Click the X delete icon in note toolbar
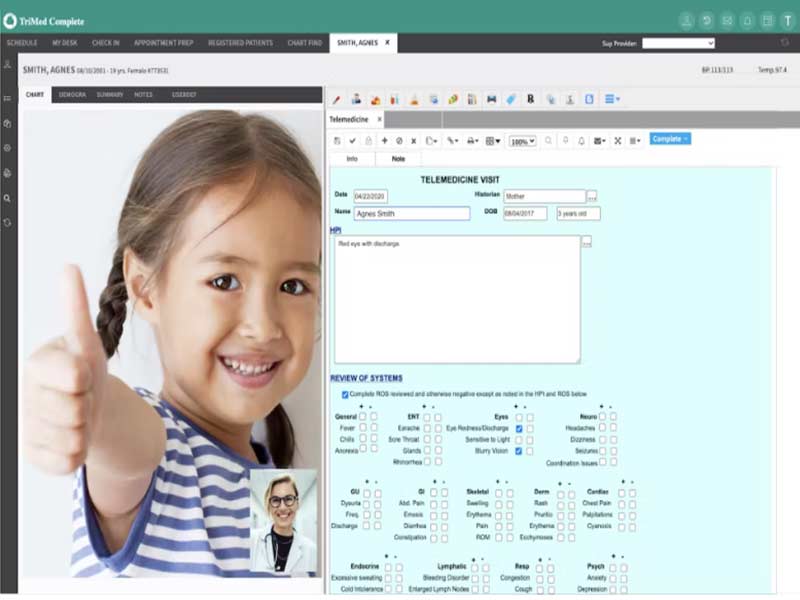Viewport: 800px width, 600px height. click(x=414, y=141)
